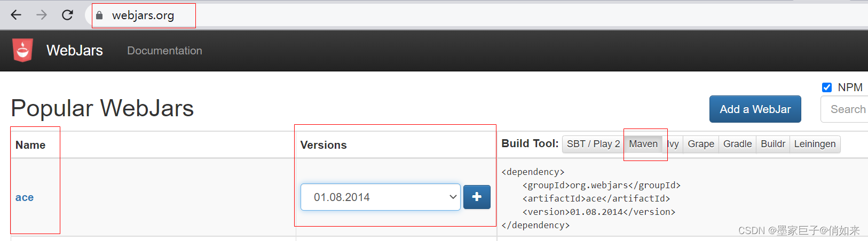Select the SBT / Play 2 tab
Viewport: 868px width, 241px height.
pyautogui.click(x=593, y=144)
